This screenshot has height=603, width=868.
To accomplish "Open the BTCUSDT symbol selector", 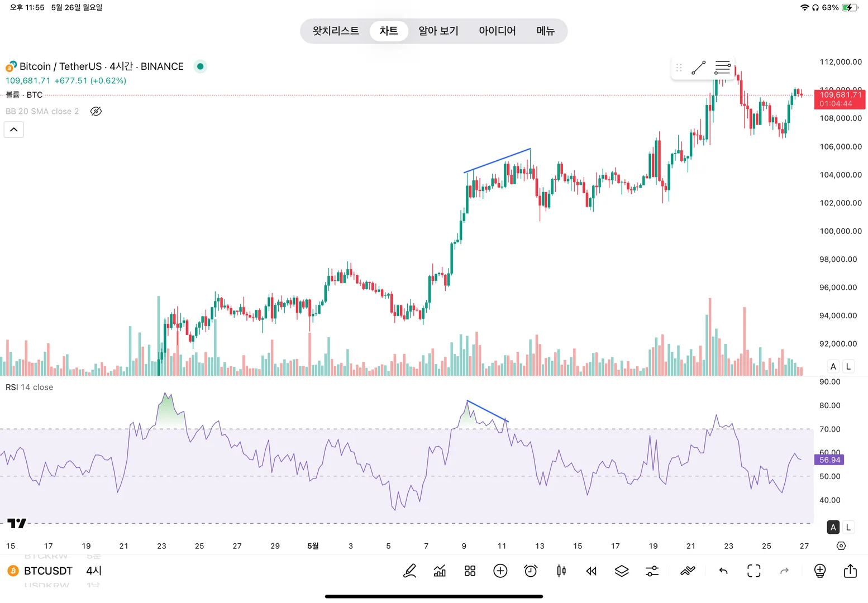I will 48,571.
